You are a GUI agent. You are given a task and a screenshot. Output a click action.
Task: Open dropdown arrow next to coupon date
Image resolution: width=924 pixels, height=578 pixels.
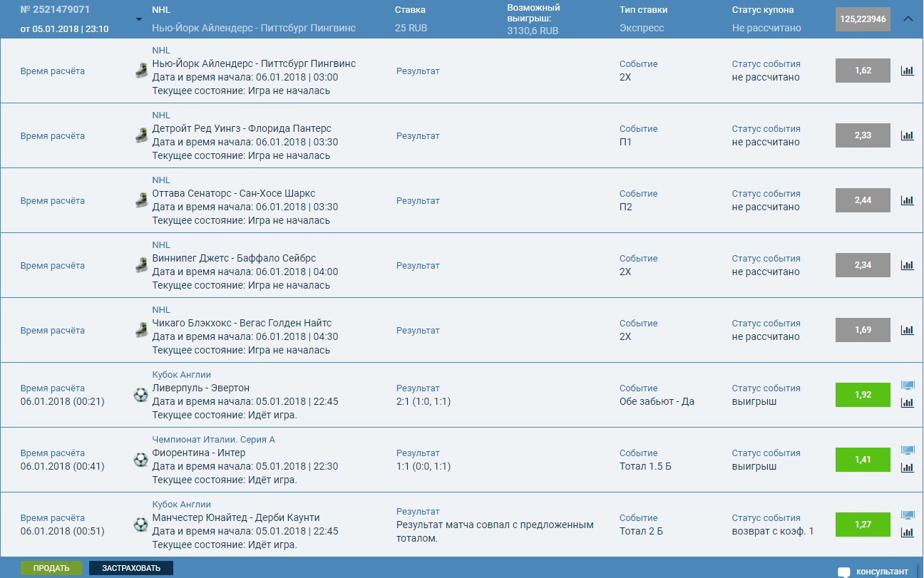[138, 19]
